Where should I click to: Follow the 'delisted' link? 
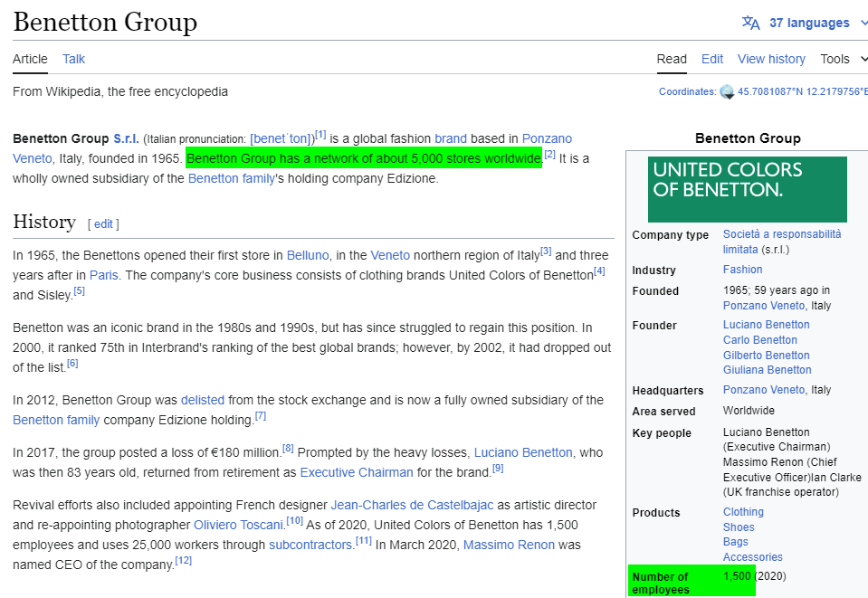[x=203, y=400]
